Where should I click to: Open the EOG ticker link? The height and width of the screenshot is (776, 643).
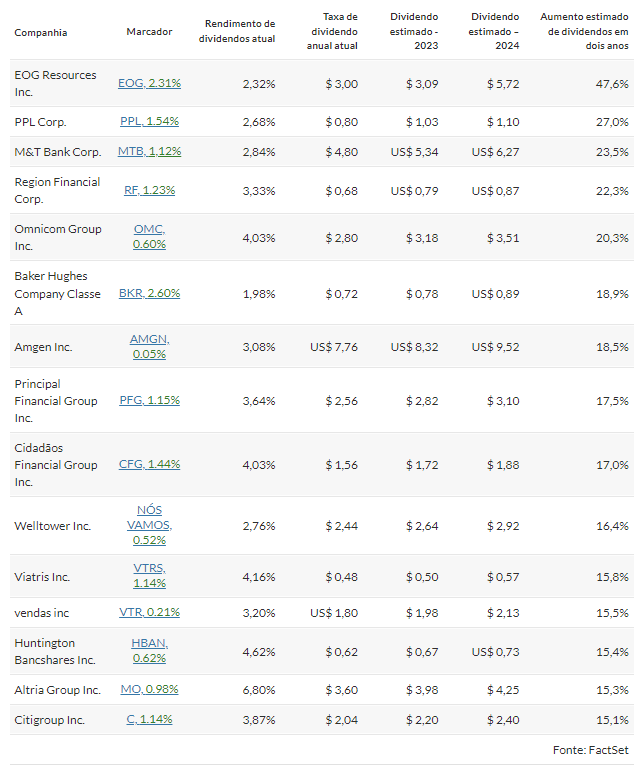coord(149,83)
